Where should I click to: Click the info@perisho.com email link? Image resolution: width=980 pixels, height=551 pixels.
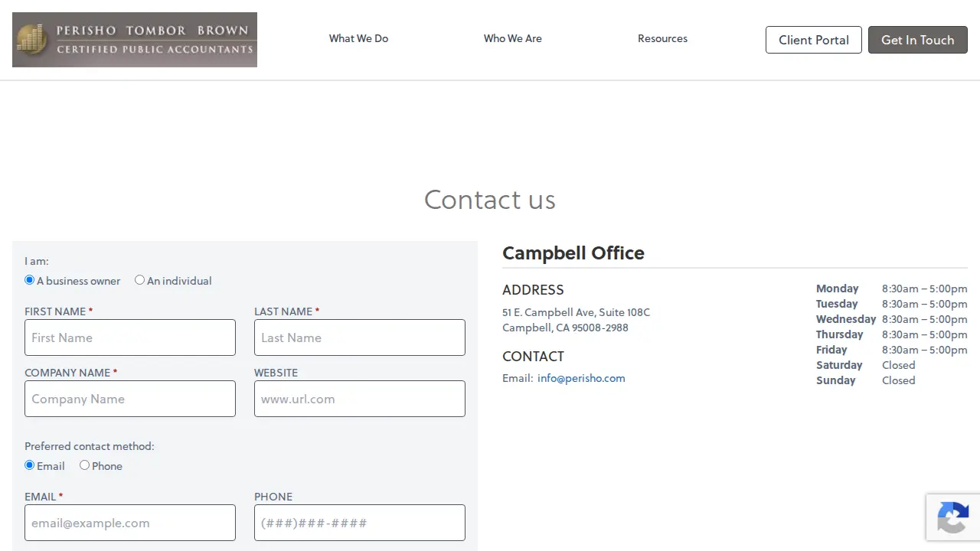581,378
